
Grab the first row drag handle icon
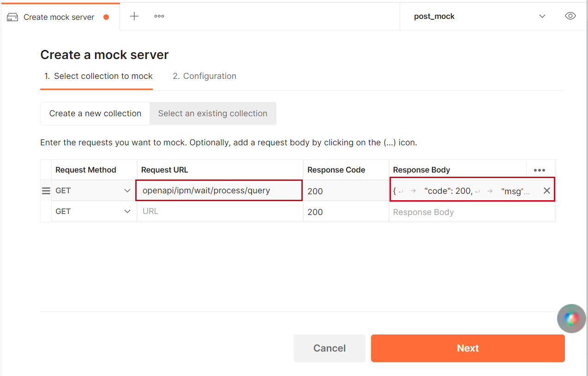[x=46, y=191]
